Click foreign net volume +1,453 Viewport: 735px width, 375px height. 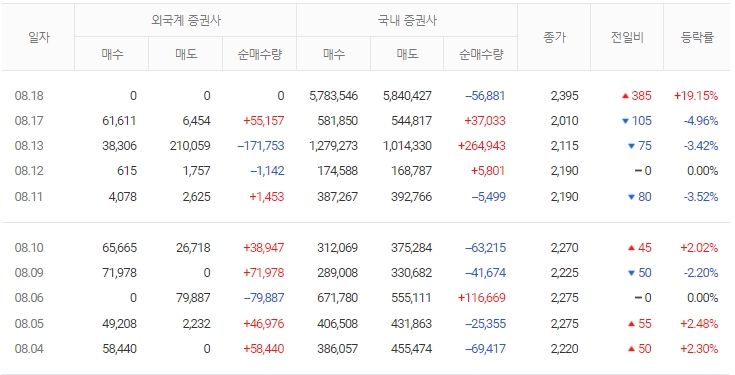point(266,196)
